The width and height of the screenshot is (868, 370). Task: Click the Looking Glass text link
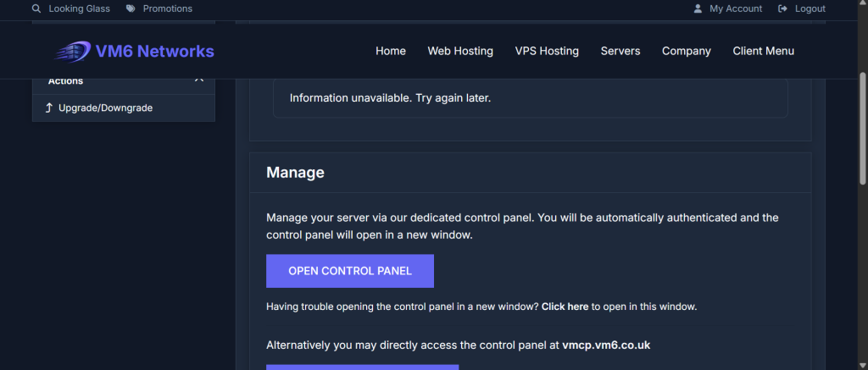(80, 8)
